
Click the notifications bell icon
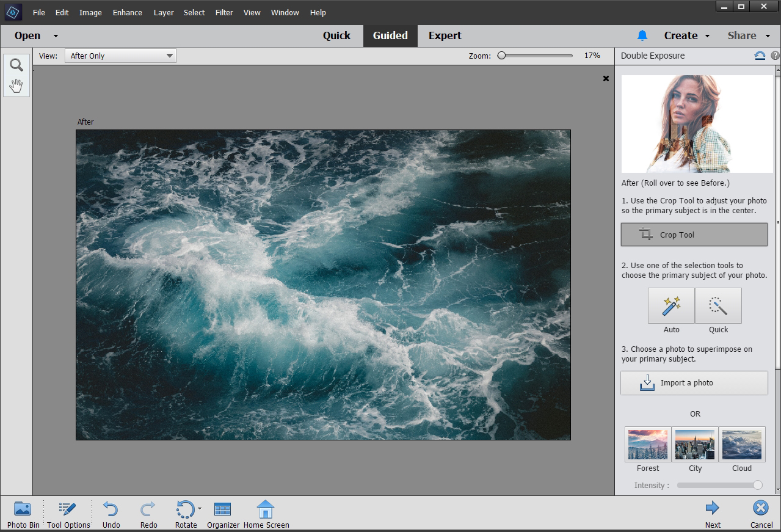pyautogui.click(x=642, y=35)
